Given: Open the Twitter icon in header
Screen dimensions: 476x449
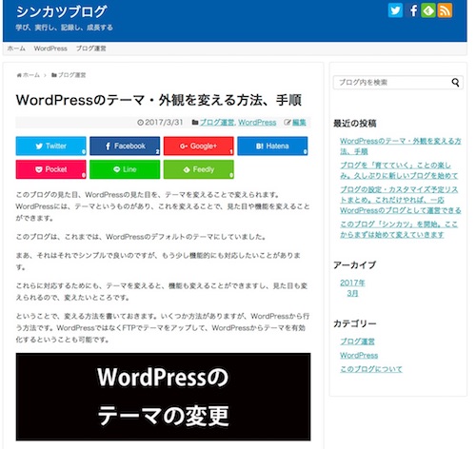Looking at the screenshot, I should pos(395,10).
